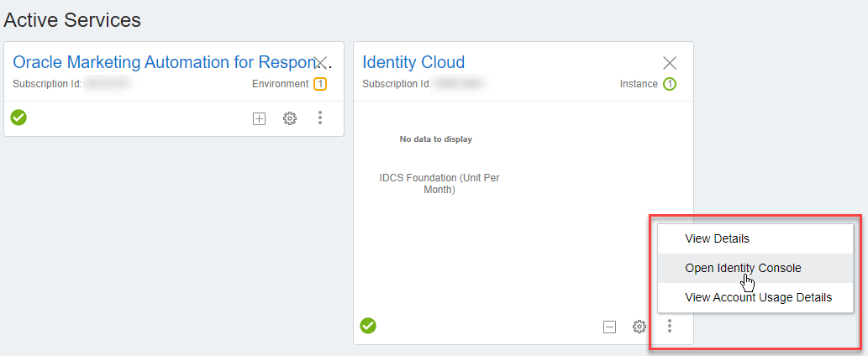Open settings gear on Oracle Marketing card
Viewport: 868px width, 356px height.
click(290, 119)
